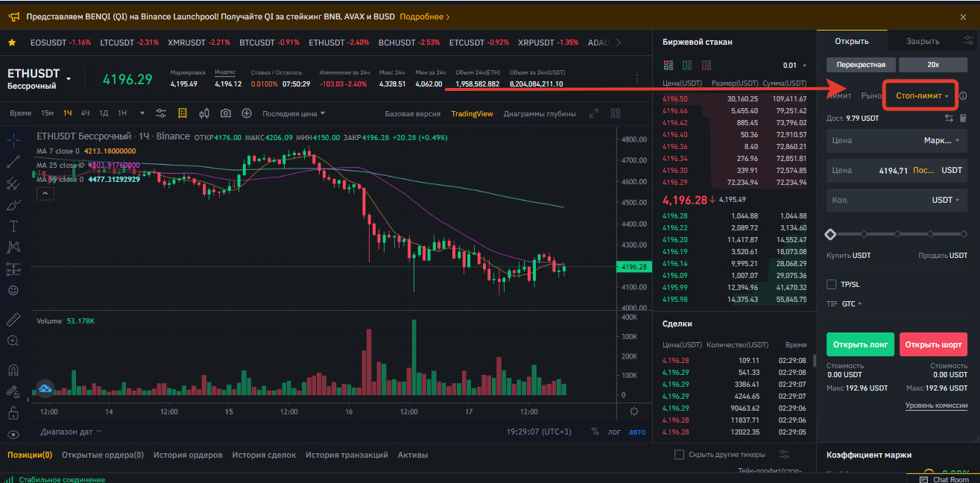
Task: Click the Перекрестная margin mode button
Action: pos(861,65)
